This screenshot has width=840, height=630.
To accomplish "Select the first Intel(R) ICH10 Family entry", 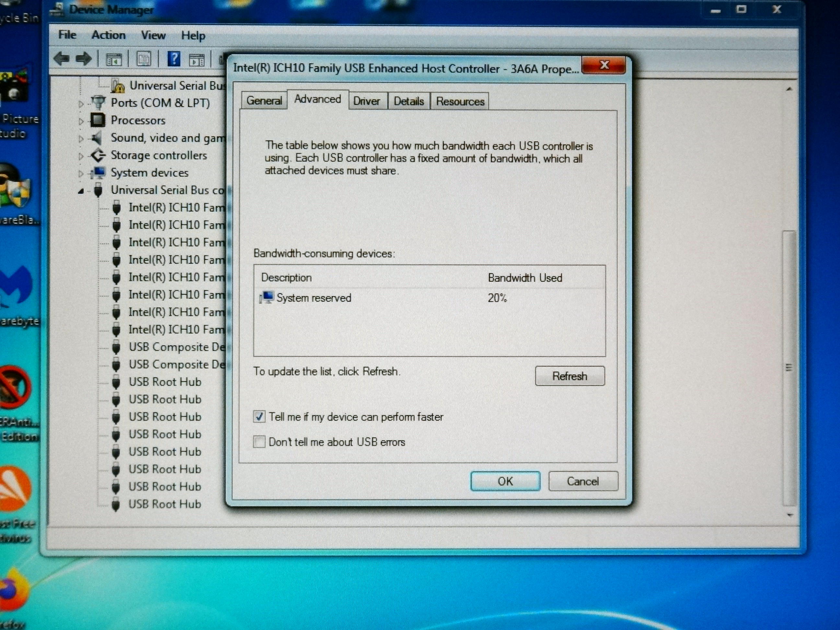I will tap(177, 207).
